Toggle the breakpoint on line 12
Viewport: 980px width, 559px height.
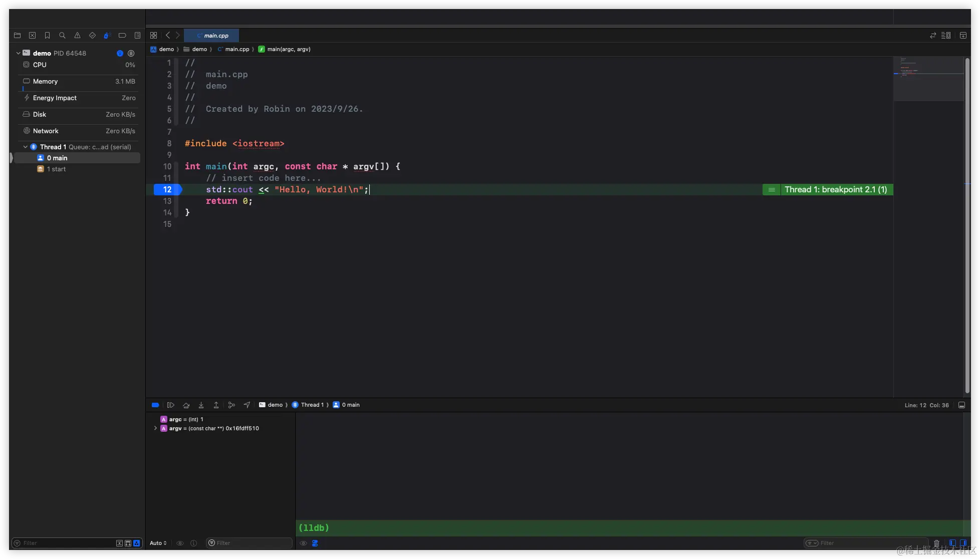[x=167, y=189]
